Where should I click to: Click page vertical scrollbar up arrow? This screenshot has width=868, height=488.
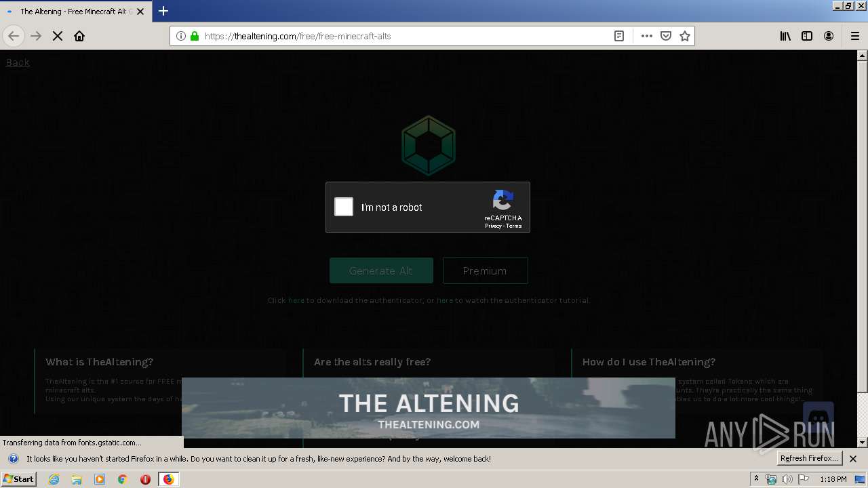(x=862, y=55)
